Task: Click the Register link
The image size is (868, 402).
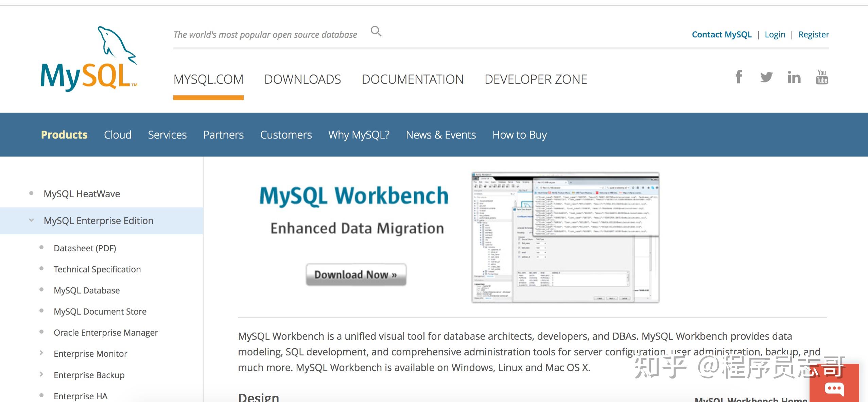Action: click(813, 35)
